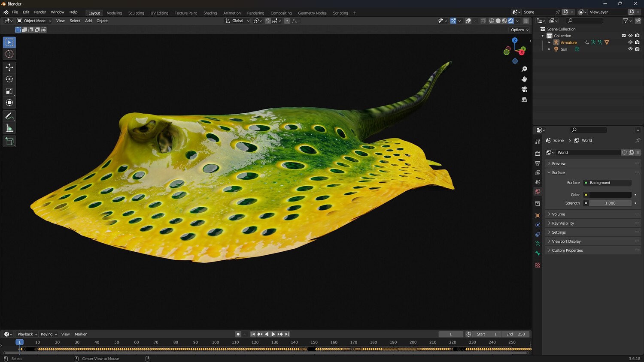The width and height of the screenshot is (644, 362).
Task: Choose the Annotate pencil tool
Action: tap(9, 116)
